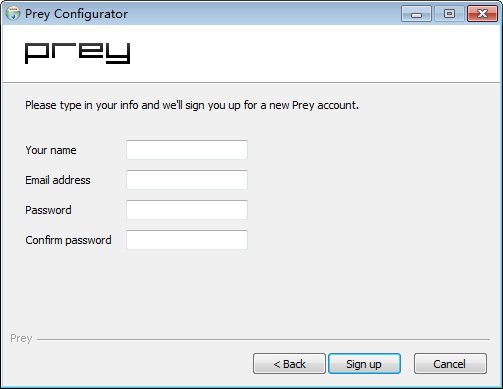Click the "Email address" label

tap(58, 180)
